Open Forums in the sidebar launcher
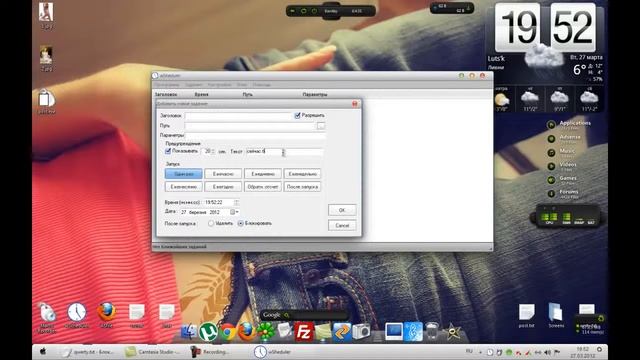 (x=563, y=193)
